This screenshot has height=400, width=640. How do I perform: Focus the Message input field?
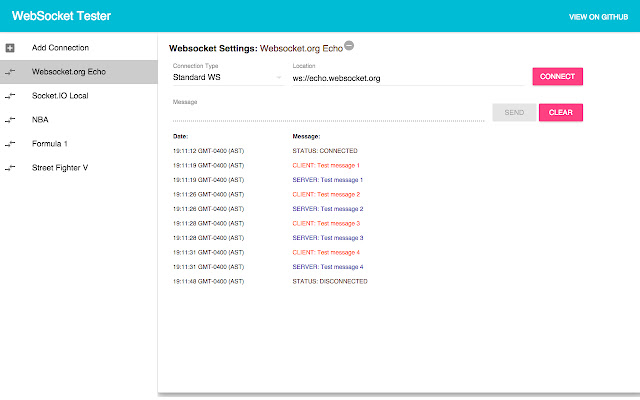(x=329, y=114)
